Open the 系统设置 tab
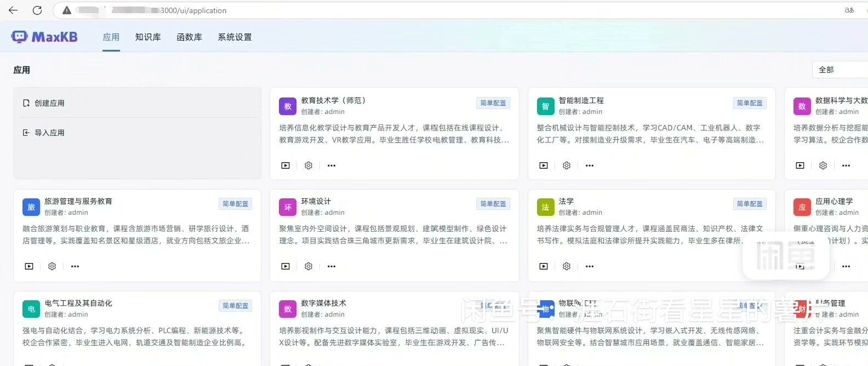 [x=235, y=37]
